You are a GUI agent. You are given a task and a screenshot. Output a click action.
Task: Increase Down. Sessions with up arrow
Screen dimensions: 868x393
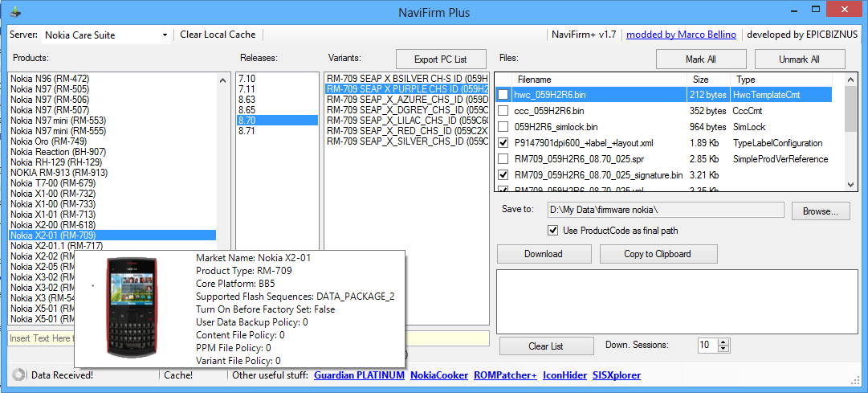click(x=723, y=342)
